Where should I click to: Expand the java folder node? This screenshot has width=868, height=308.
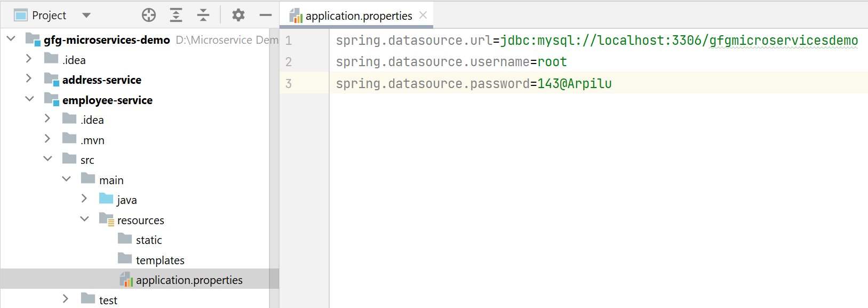pos(84,199)
